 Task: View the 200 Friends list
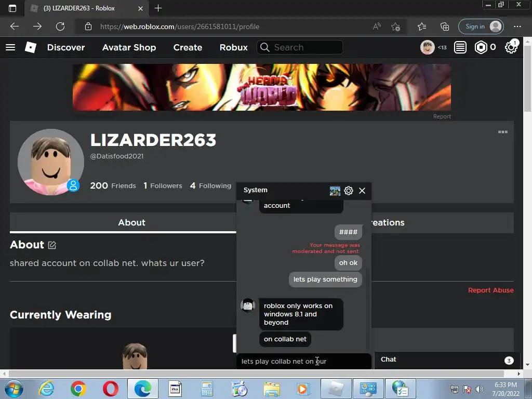[x=113, y=185]
